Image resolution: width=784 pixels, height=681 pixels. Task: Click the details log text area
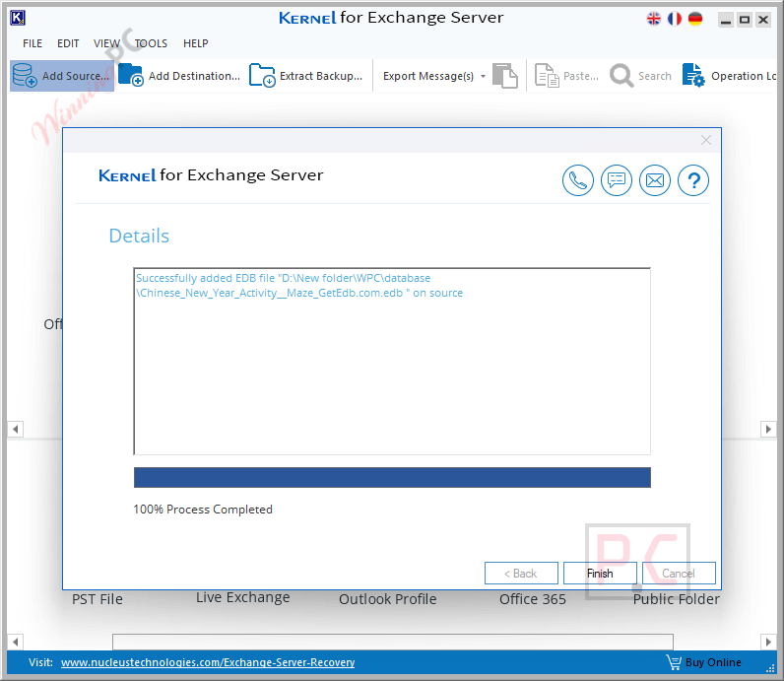click(x=392, y=362)
